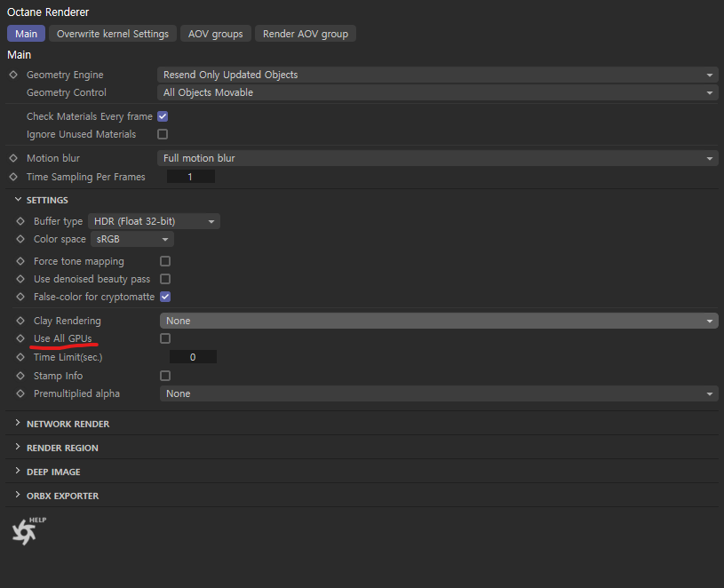Toggle keyframe diamond for False-color for cryptomatte
This screenshot has height=588, width=724.
click(20, 297)
